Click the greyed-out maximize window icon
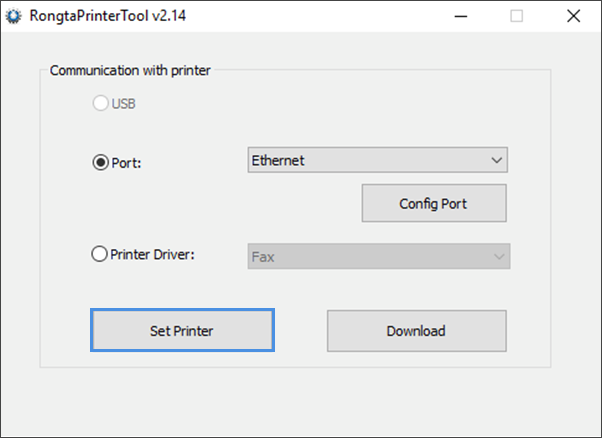The height and width of the screenshot is (438, 602). [x=516, y=16]
